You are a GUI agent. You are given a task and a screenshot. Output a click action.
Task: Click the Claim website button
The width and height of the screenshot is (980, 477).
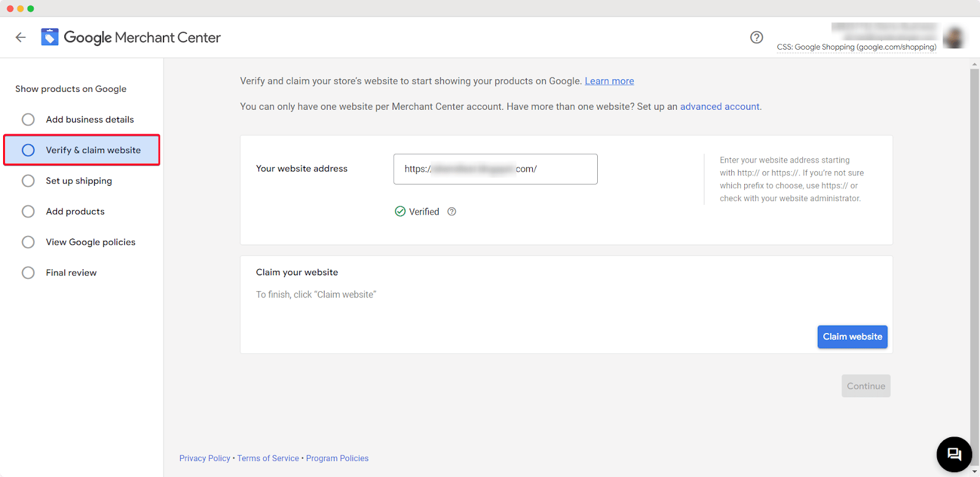852,337
